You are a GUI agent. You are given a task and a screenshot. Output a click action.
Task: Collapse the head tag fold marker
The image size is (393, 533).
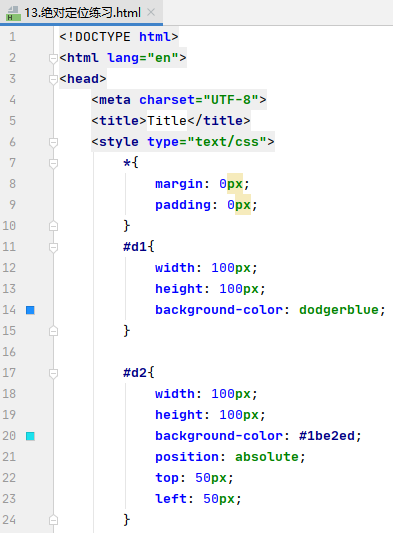[53, 80]
